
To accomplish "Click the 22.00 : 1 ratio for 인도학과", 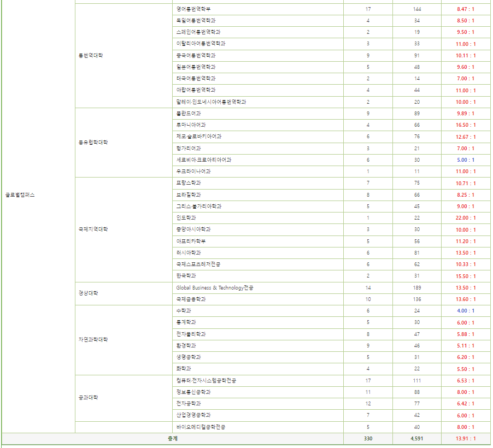I will pos(466,219).
